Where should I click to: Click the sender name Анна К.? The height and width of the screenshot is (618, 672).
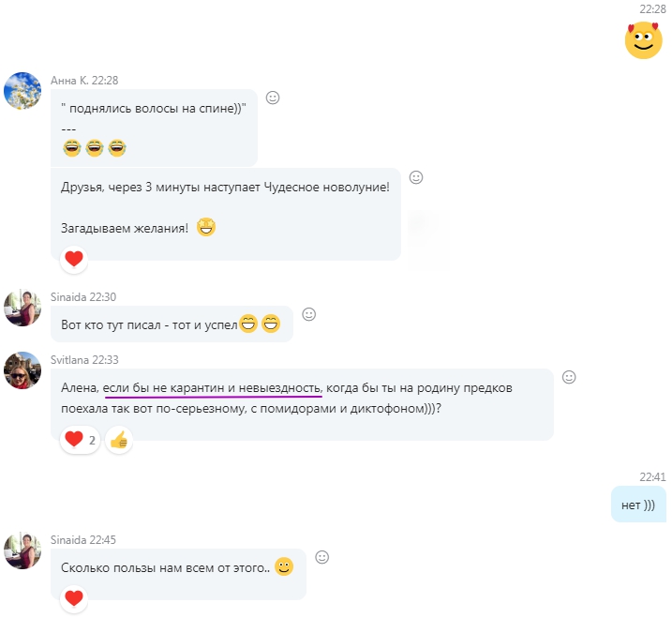(x=69, y=81)
